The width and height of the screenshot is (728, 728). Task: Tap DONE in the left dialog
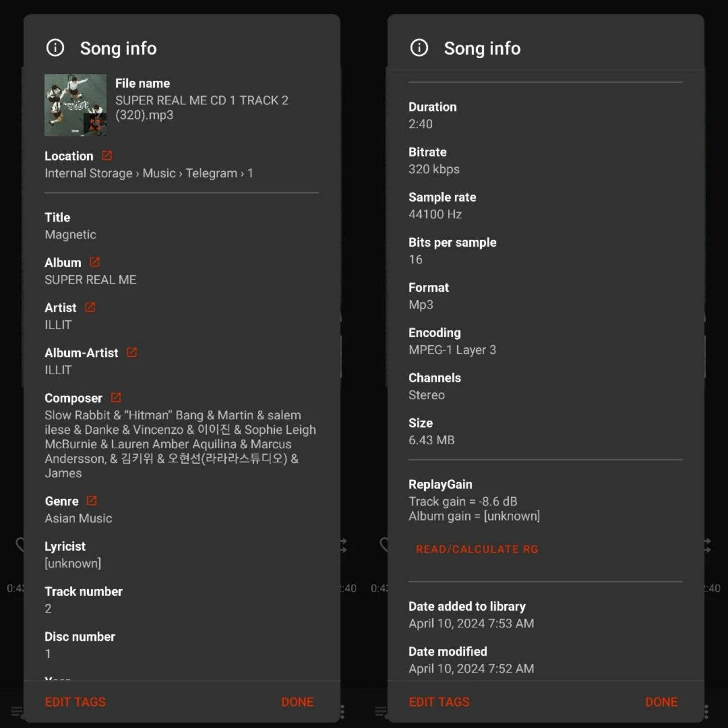297,702
